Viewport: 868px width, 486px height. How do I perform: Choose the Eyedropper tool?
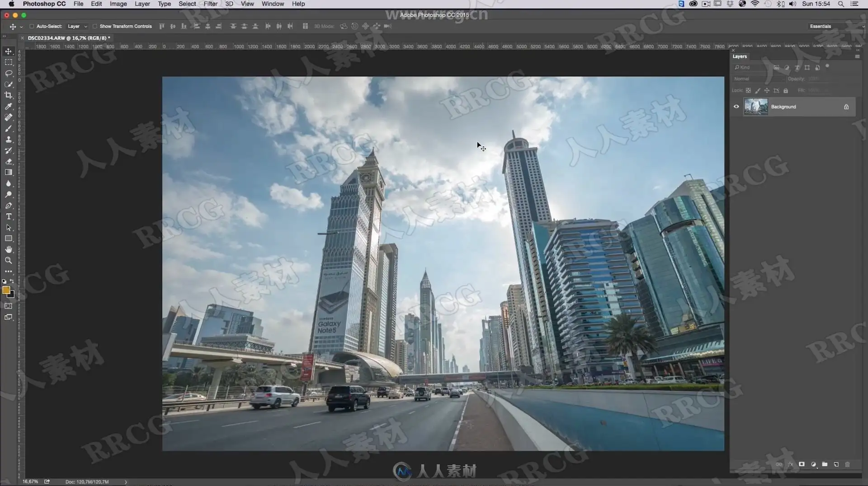[8, 107]
